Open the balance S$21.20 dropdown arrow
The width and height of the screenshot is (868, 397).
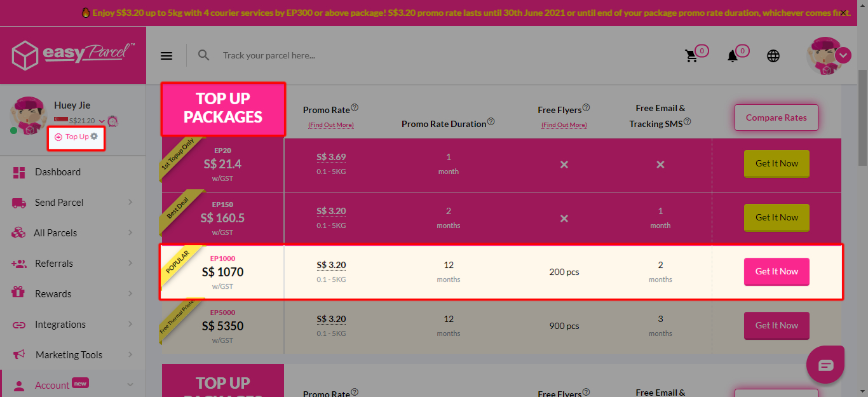[x=102, y=120]
